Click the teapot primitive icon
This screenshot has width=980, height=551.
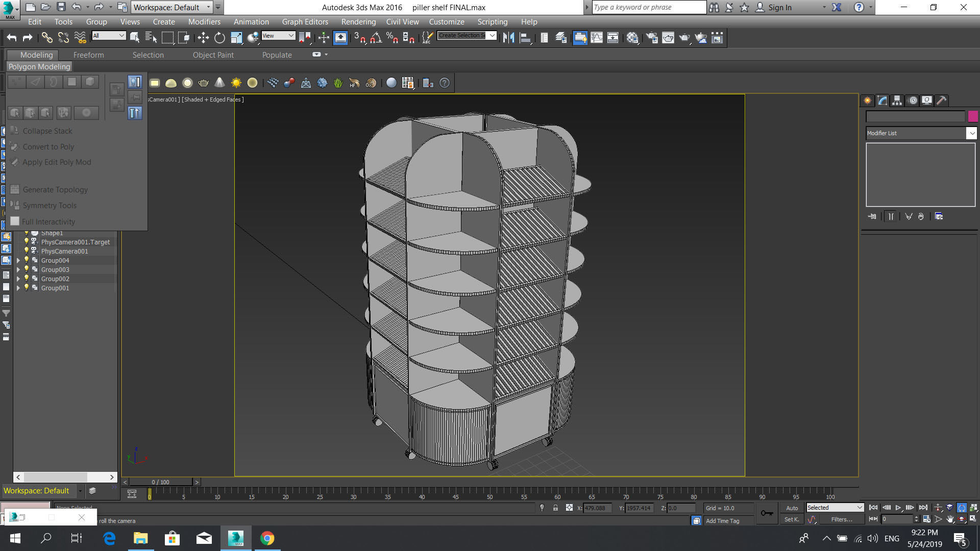click(x=203, y=83)
